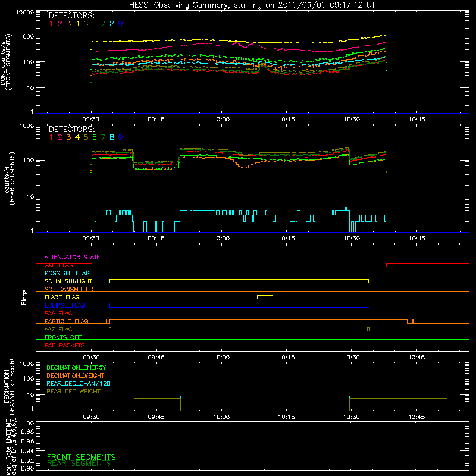This screenshot has height=476, width=476.
Task: Click the 10:45 tick under the Flags plot
Action: coord(417,358)
